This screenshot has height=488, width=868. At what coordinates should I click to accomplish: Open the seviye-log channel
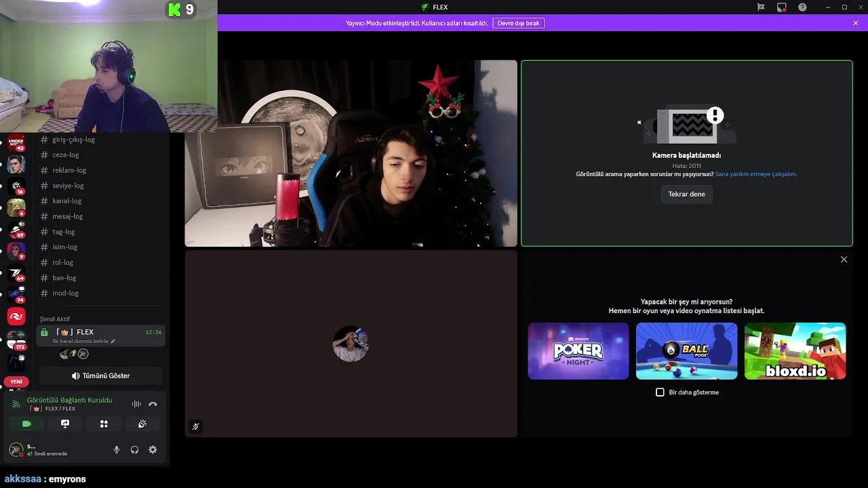coord(100,186)
